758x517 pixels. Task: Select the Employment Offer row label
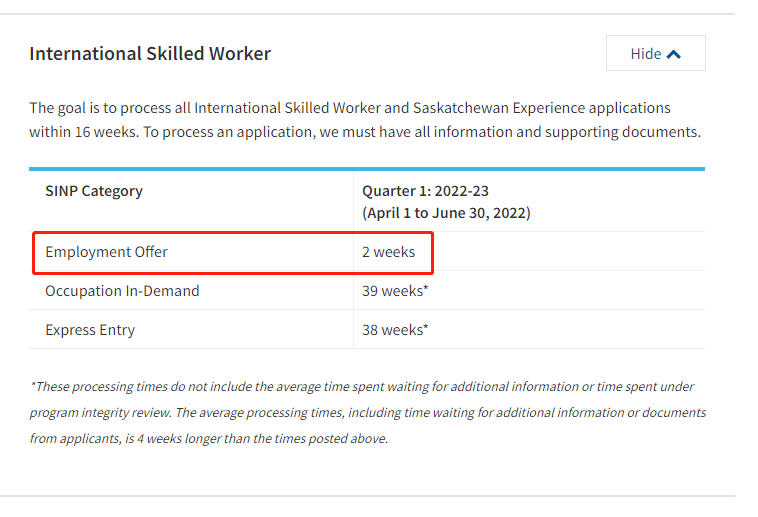(x=106, y=252)
